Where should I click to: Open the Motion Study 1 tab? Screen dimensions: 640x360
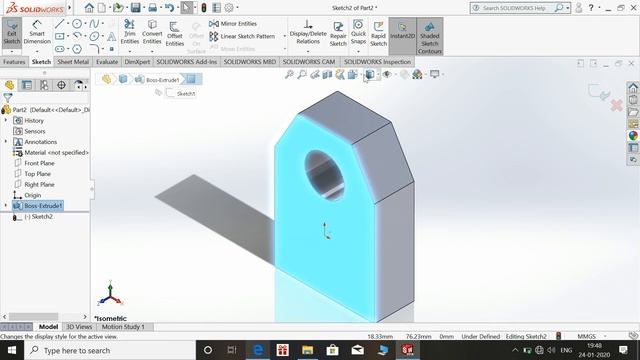click(123, 327)
